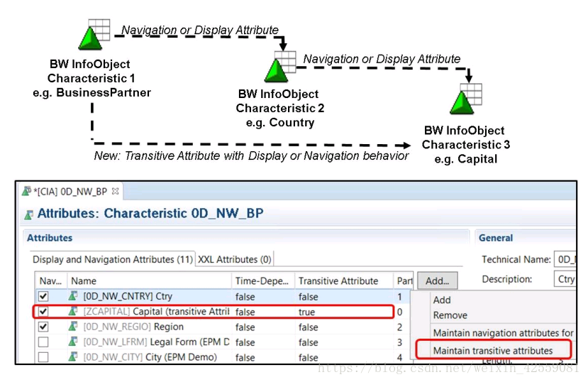The width and height of the screenshot is (588, 382).
Task: Click the characteristic icon on the 0D_NW_BP tab
Action: click(x=26, y=191)
